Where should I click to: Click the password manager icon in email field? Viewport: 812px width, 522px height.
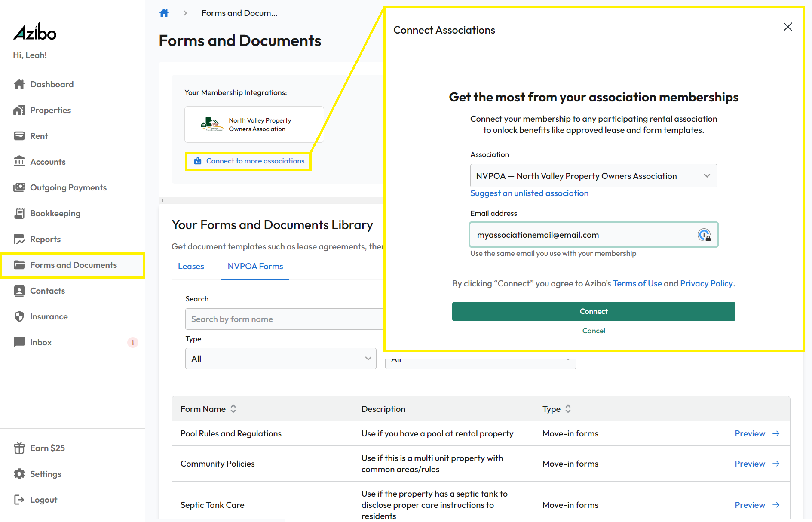click(x=704, y=235)
